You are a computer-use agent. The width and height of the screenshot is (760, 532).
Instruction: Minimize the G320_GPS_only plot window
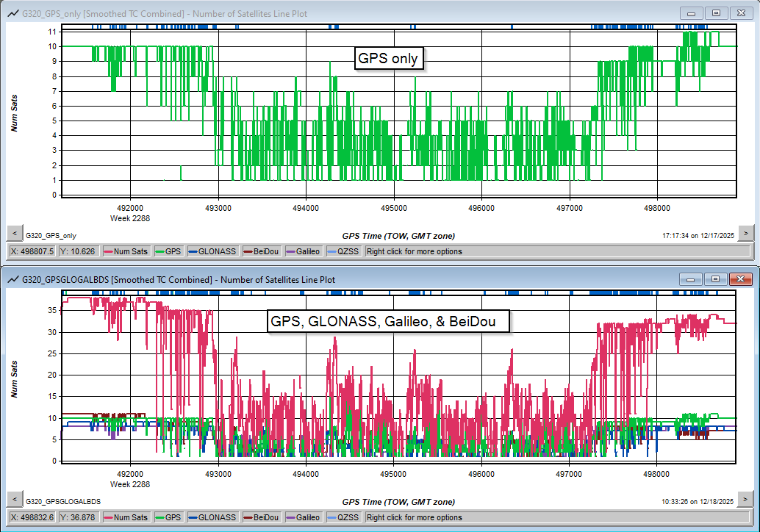pyautogui.click(x=692, y=13)
